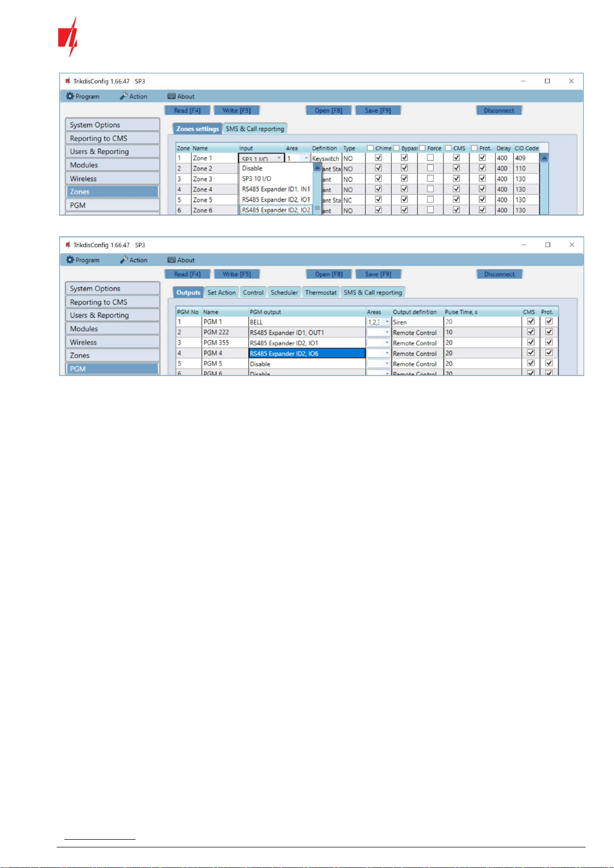Open the Input combo box for Zone 1
The image size is (614, 868).
(262, 159)
